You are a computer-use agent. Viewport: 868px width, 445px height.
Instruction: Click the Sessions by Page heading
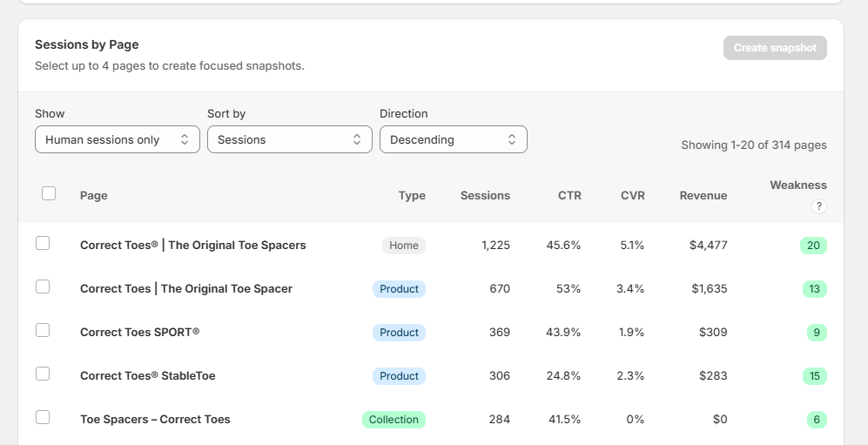[x=87, y=44]
